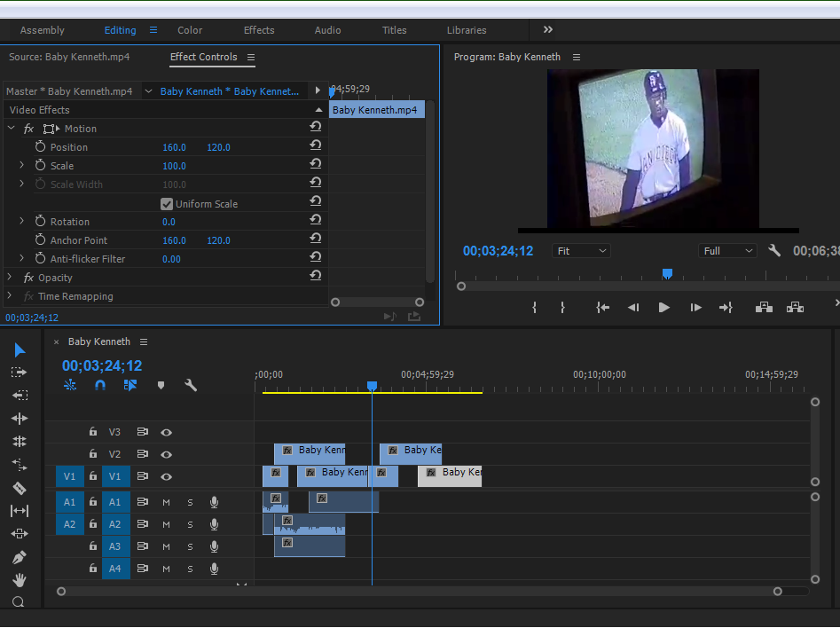Screen dimensions: 840x628
Task: Click the Program monitor playhead scrubber
Action: pyautogui.click(x=667, y=274)
